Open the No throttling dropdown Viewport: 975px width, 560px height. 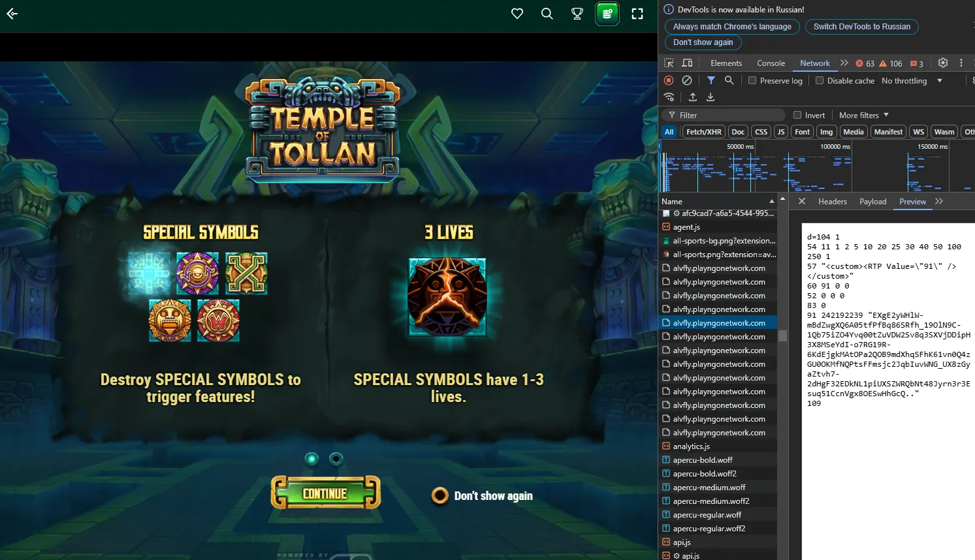[912, 81]
